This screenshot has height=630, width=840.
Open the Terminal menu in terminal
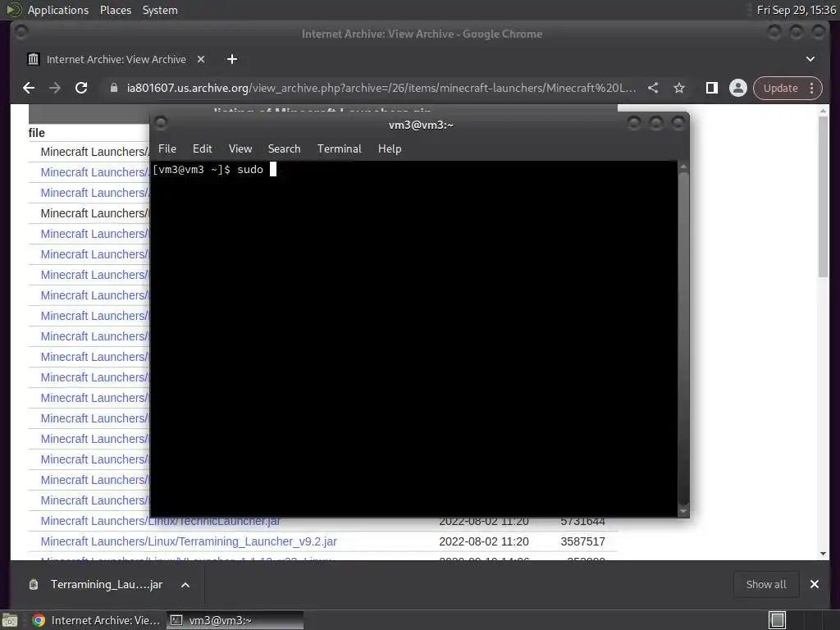[339, 148]
